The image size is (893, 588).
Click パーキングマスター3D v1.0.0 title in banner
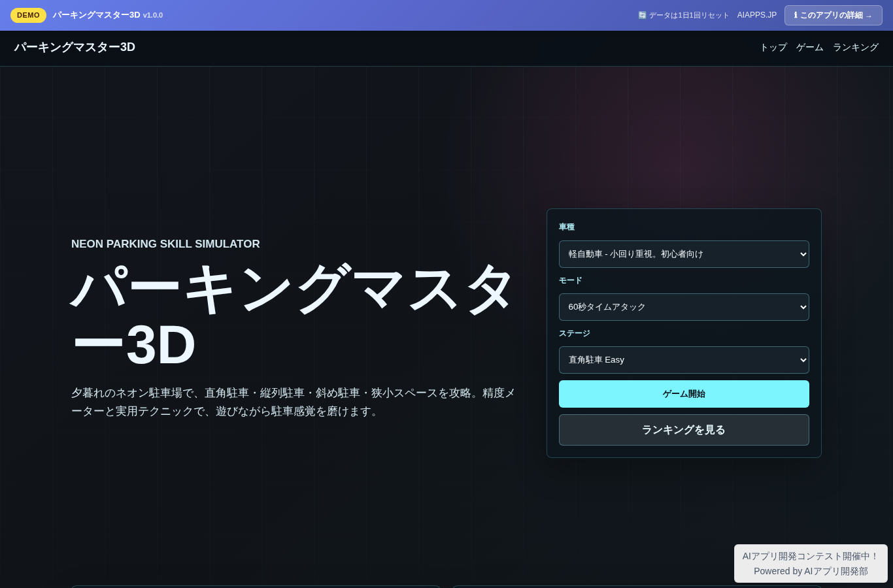[108, 15]
